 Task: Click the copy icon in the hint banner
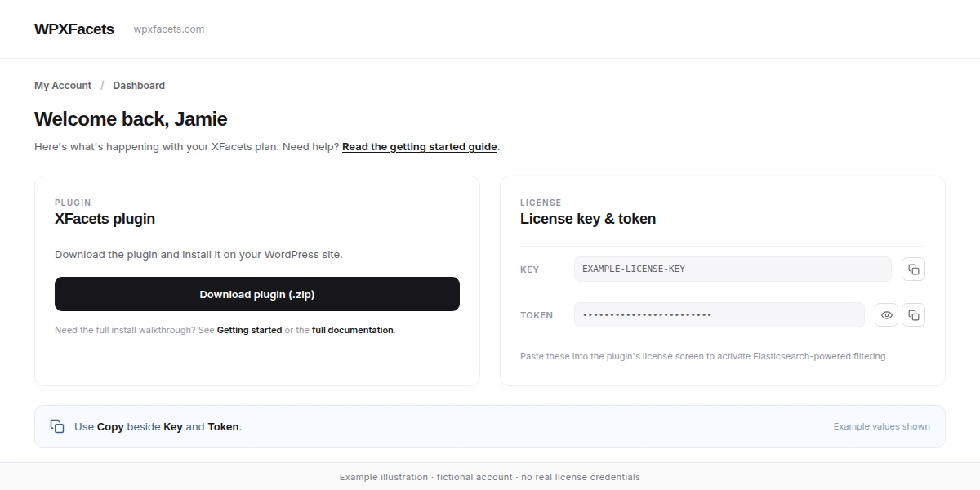[x=57, y=426]
